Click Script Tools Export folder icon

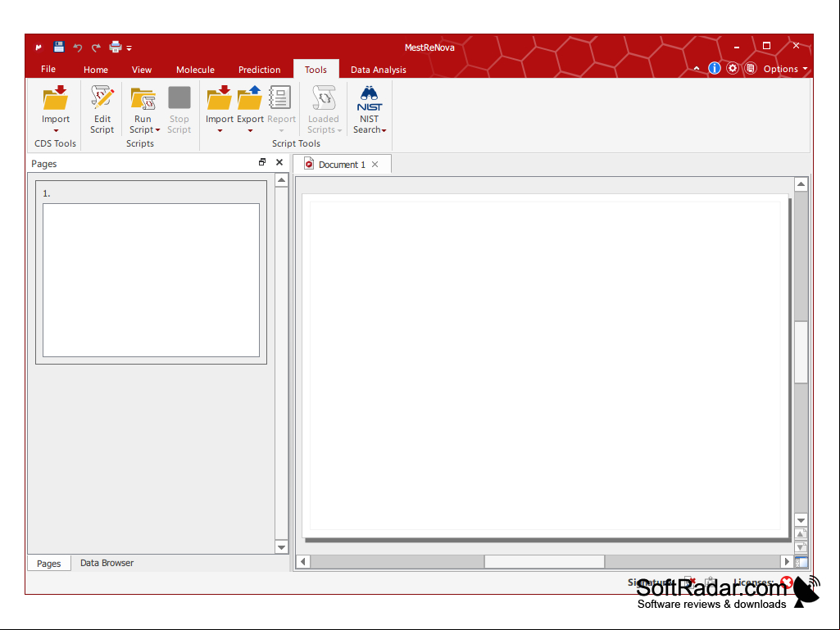pos(250,97)
